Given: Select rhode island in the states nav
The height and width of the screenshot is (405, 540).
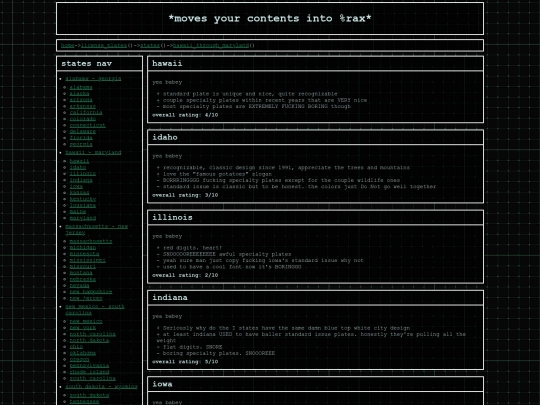Looking at the screenshot, I should tap(89, 372).
